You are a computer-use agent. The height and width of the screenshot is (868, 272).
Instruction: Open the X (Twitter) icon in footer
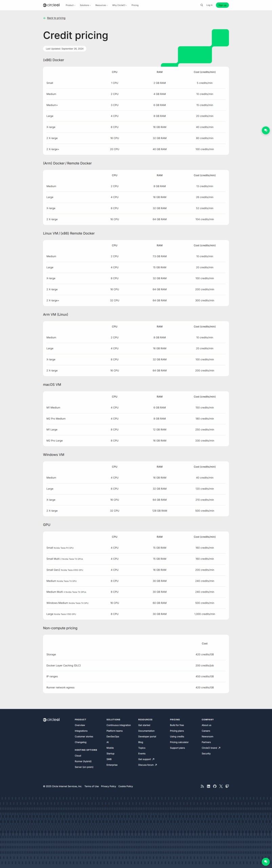tap(221, 786)
